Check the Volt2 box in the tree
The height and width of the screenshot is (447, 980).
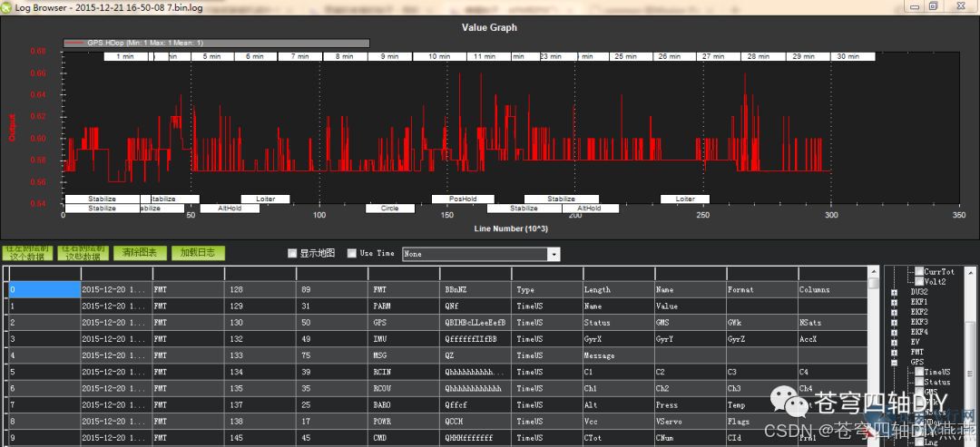point(918,282)
